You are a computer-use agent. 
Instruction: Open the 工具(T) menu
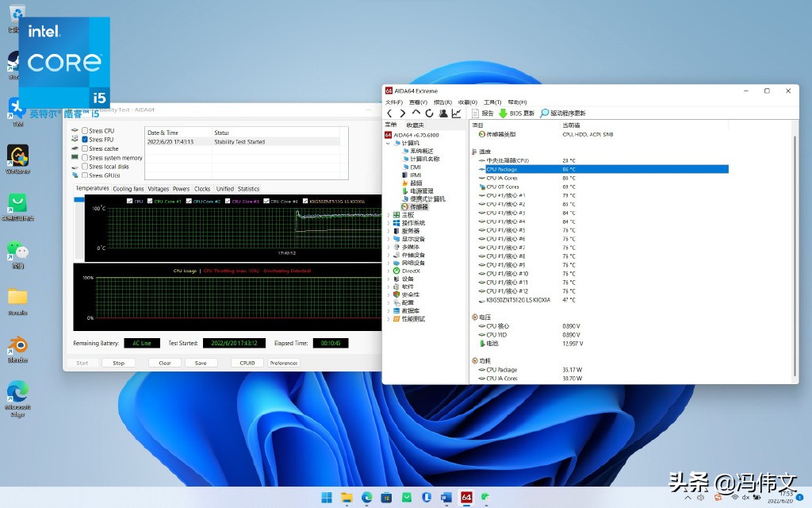[x=492, y=102]
